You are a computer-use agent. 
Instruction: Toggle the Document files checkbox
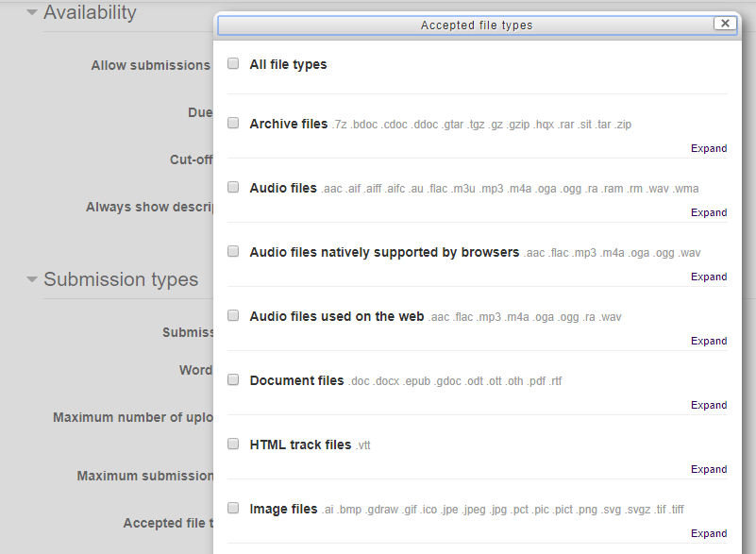(233, 379)
